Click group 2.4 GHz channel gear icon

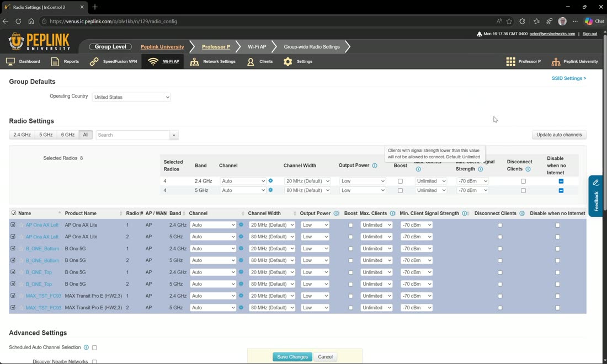[x=270, y=181]
